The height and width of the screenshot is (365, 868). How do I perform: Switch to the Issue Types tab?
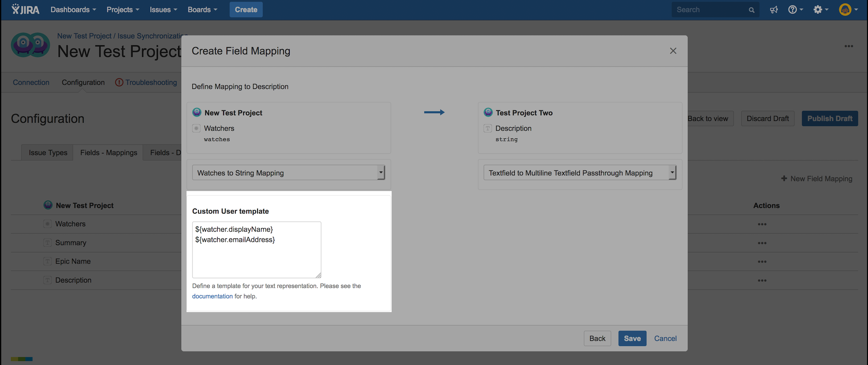tap(48, 153)
